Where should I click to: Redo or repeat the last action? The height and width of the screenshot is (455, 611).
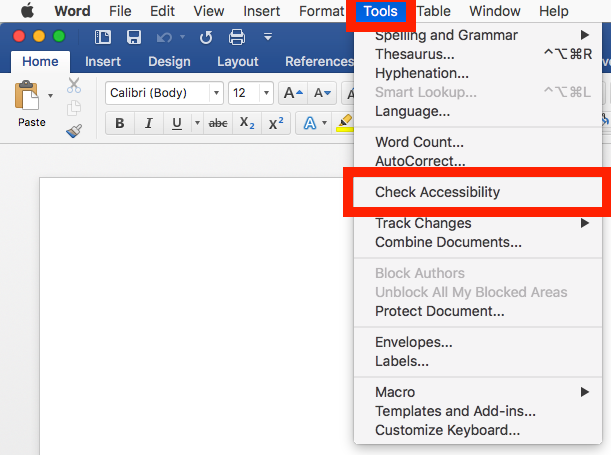(206, 37)
